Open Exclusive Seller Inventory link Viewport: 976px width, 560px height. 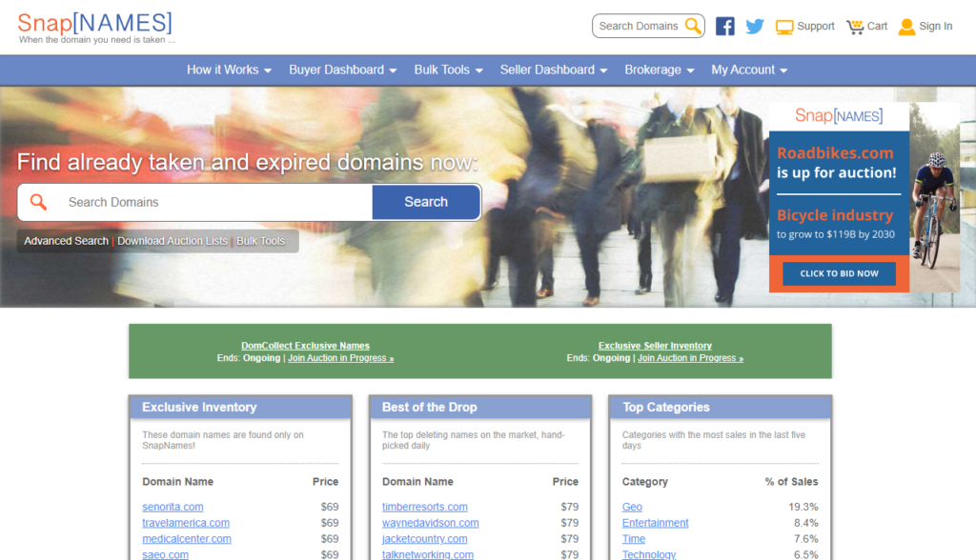655,346
